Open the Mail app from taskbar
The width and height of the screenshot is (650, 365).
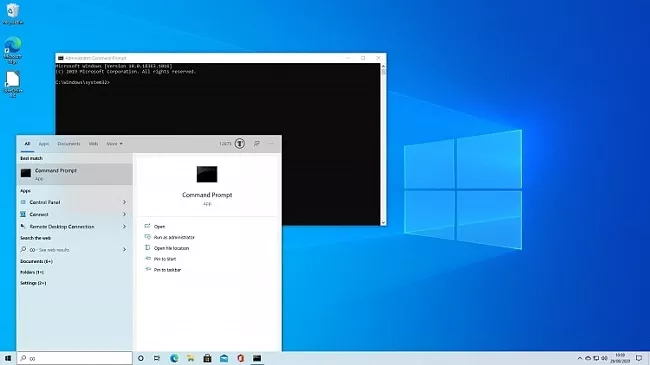[224, 358]
